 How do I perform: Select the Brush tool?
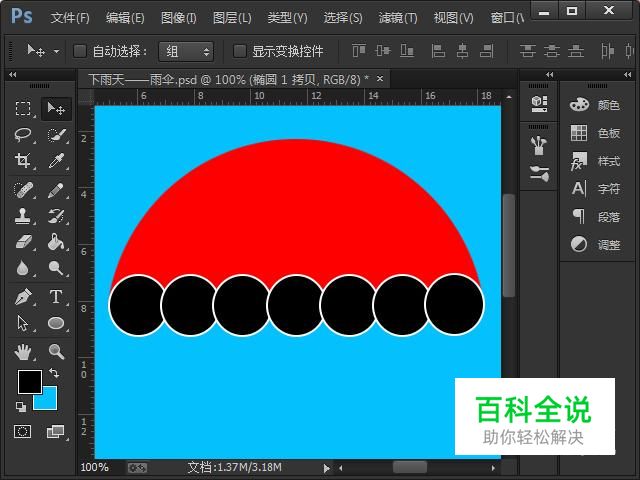[x=56, y=190]
